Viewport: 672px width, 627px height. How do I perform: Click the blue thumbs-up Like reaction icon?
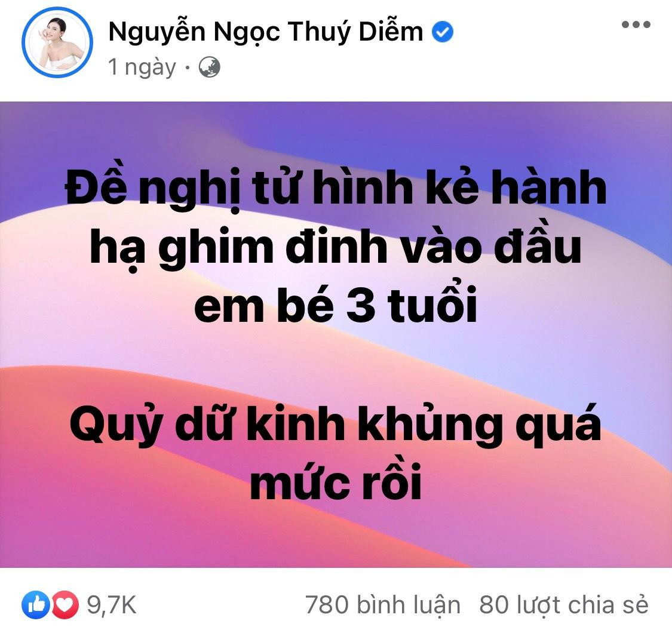[36, 605]
